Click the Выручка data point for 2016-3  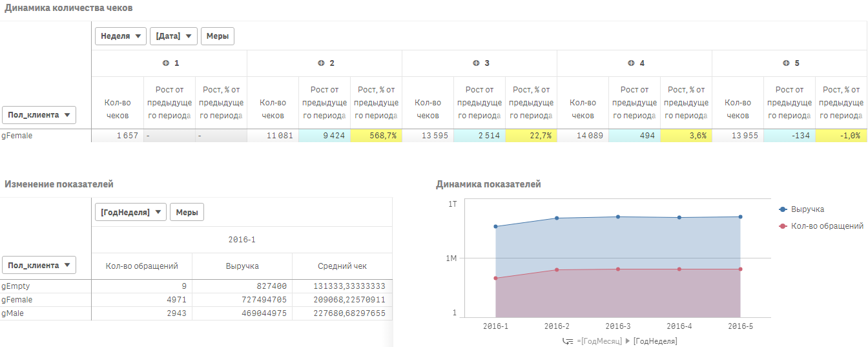pos(618,217)
